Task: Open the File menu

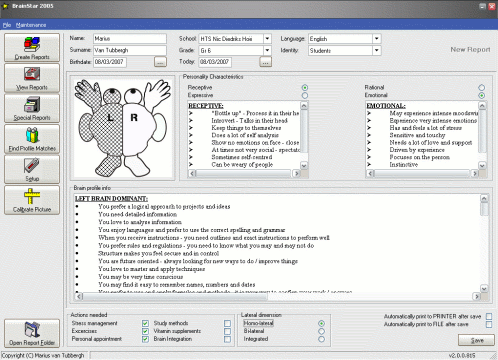Action: point(7,25)
